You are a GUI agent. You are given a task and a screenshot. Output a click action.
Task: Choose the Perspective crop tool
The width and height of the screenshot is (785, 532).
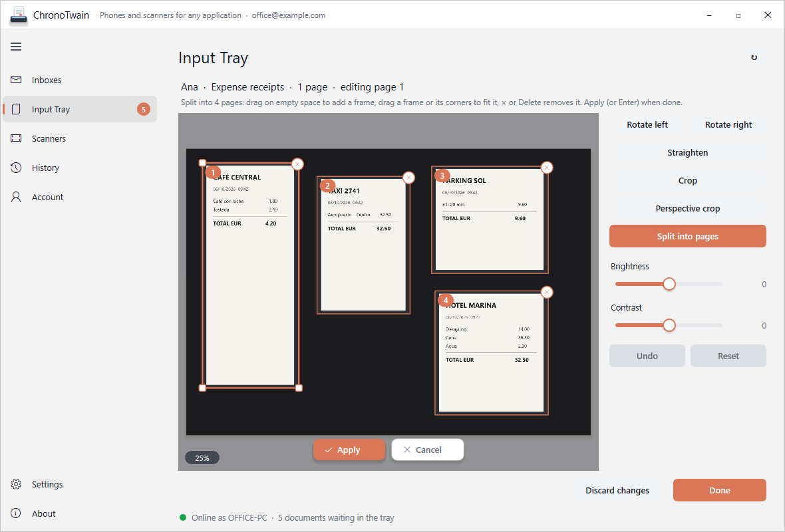pos(687,209)
